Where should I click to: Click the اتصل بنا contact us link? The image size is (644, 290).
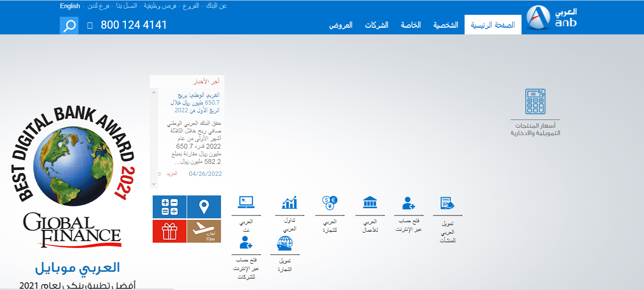127,6
